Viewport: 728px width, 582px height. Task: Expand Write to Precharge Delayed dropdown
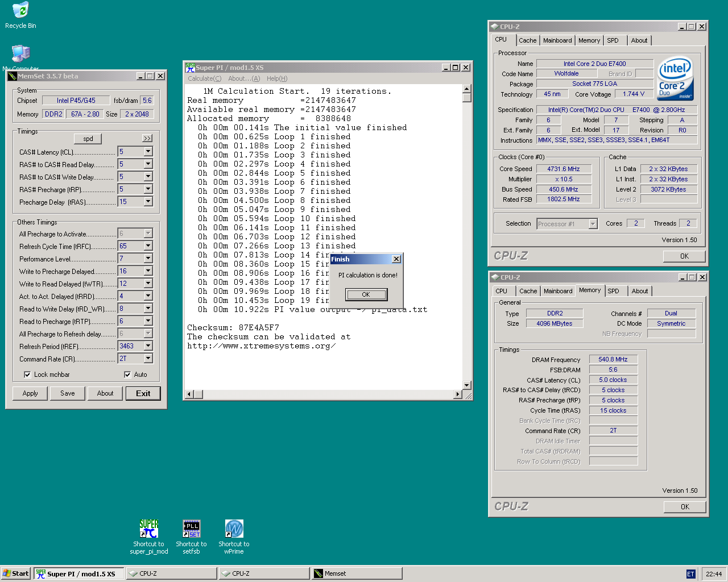pyautogui.click(x=148, y=271)
